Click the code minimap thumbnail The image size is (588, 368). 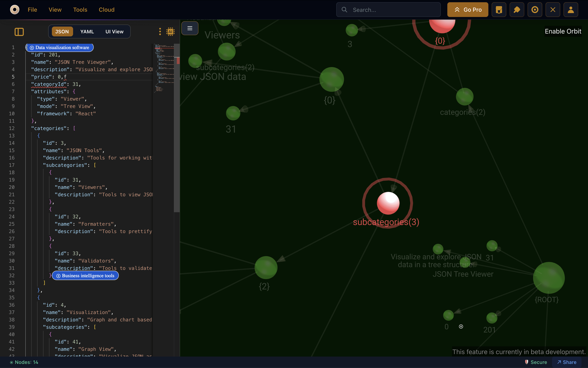(x=164, y=68)
